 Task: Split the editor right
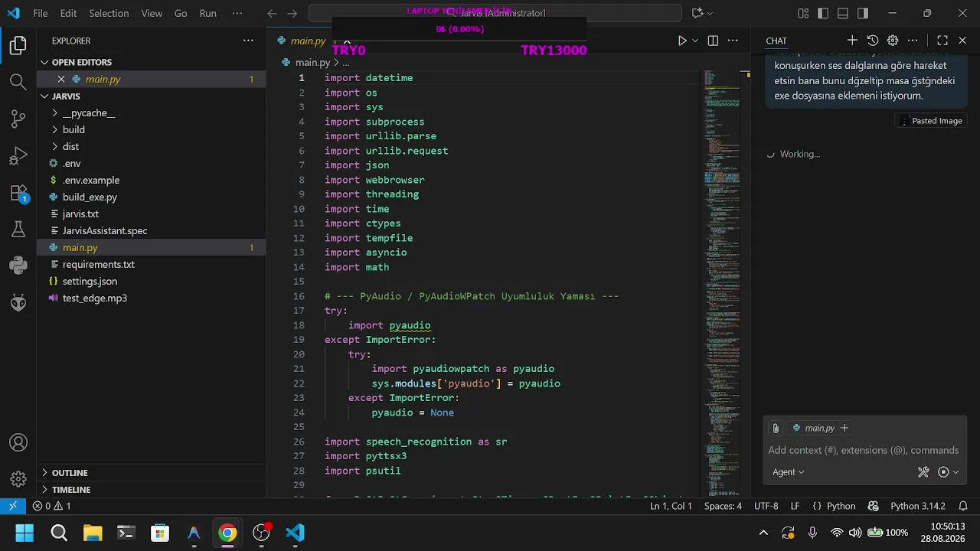coord(713,41)
